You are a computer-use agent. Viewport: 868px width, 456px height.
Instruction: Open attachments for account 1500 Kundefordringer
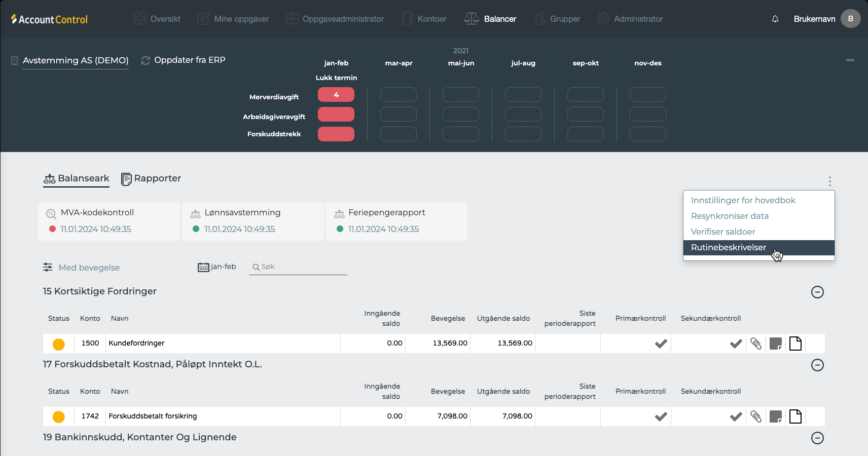click(755, 344)
